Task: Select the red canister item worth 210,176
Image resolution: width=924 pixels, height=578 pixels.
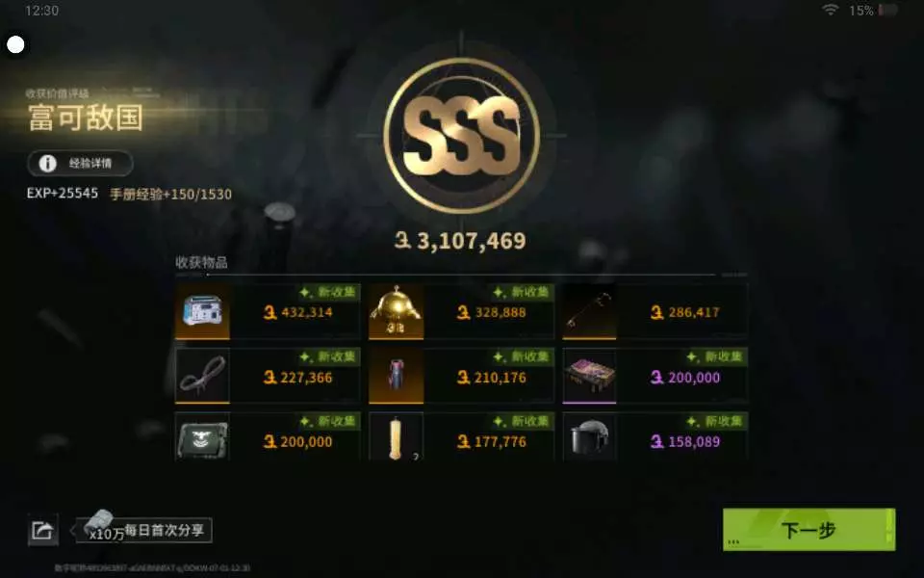Action: [x=461, y=376]
